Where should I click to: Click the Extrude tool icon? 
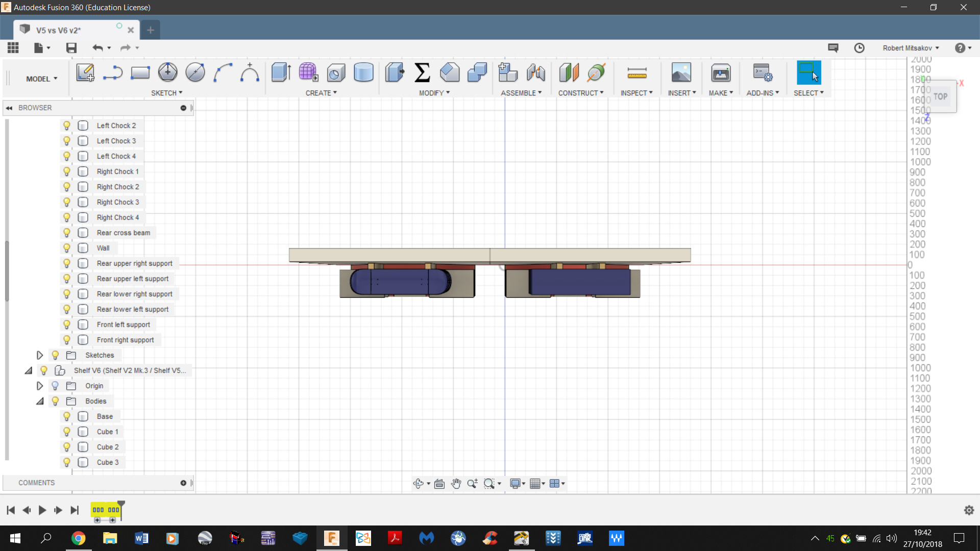[x=281, y=72]
